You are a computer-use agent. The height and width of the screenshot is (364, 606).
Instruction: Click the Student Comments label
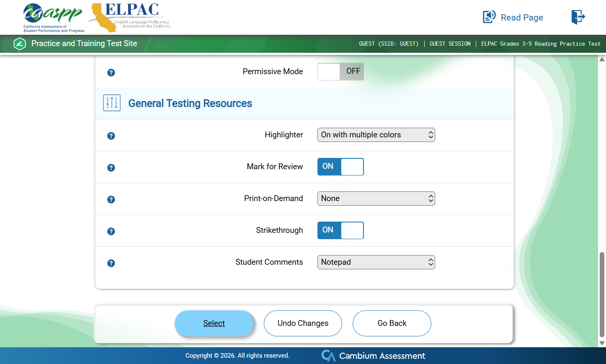click(269, 262)
